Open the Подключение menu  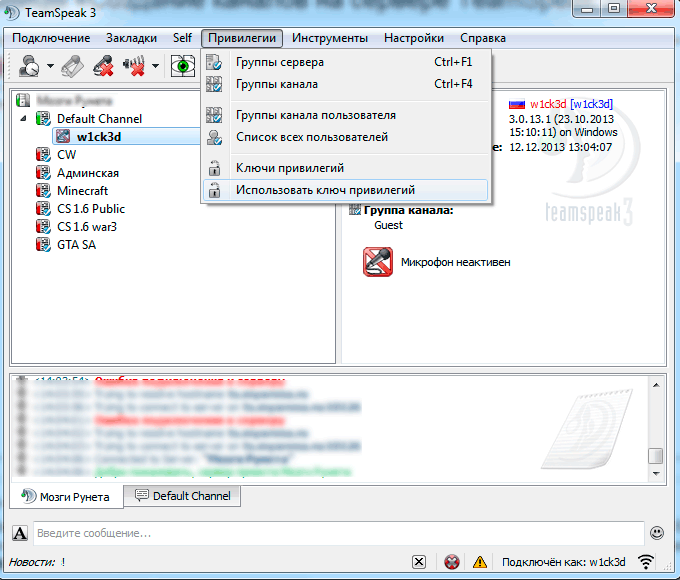pos(51,38)
